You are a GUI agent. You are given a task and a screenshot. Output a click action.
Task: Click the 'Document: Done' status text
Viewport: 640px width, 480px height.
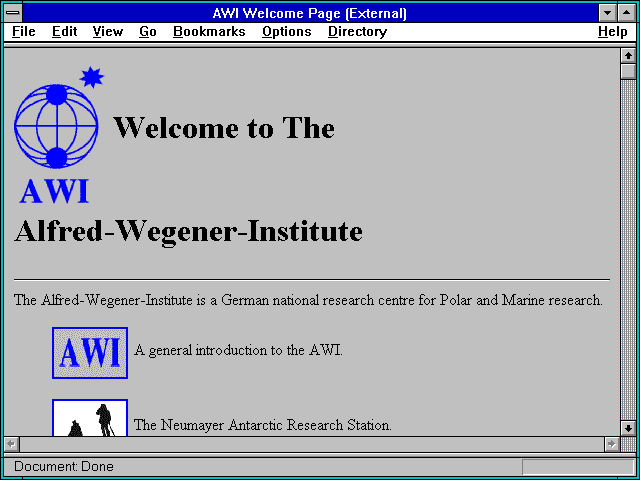[x=64, y=467]
